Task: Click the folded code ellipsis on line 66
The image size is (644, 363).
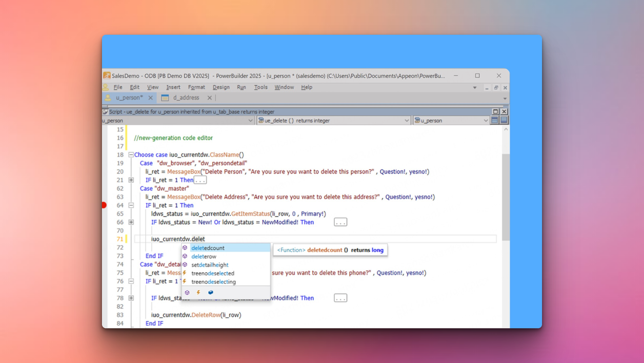Action: coord(340,222)
